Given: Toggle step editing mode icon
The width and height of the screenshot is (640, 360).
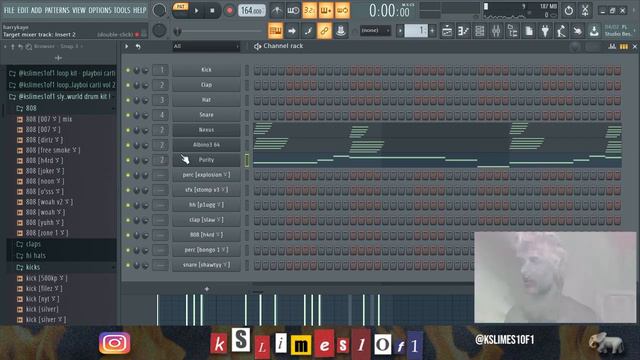Looking at the screenshot, I should [308, 31].
